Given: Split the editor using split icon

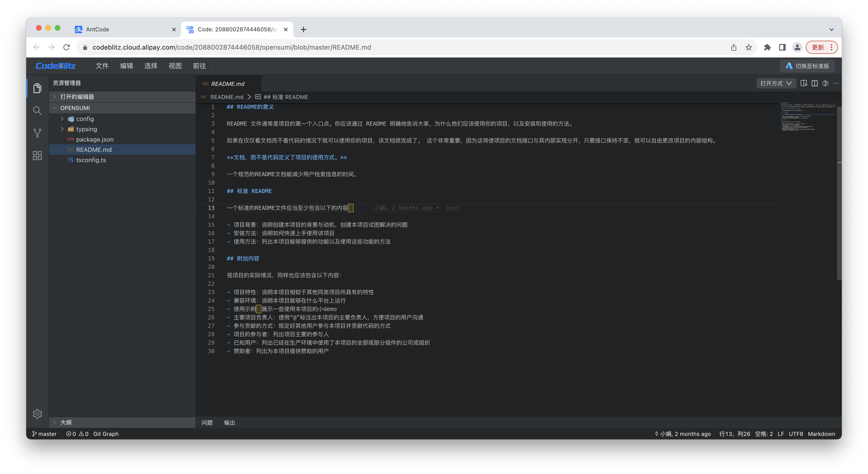Looking at the screenshot, I should [x=815, y=83].
